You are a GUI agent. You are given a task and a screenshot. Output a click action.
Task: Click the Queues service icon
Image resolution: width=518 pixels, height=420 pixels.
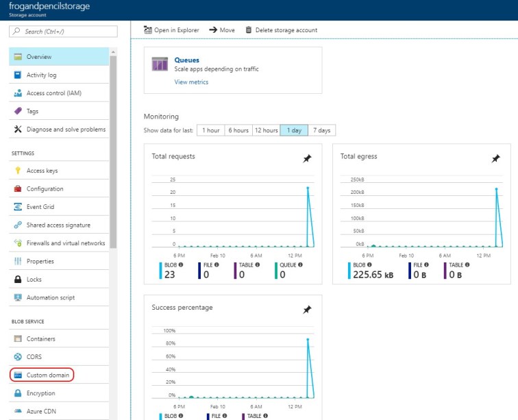tap(160, 65)
